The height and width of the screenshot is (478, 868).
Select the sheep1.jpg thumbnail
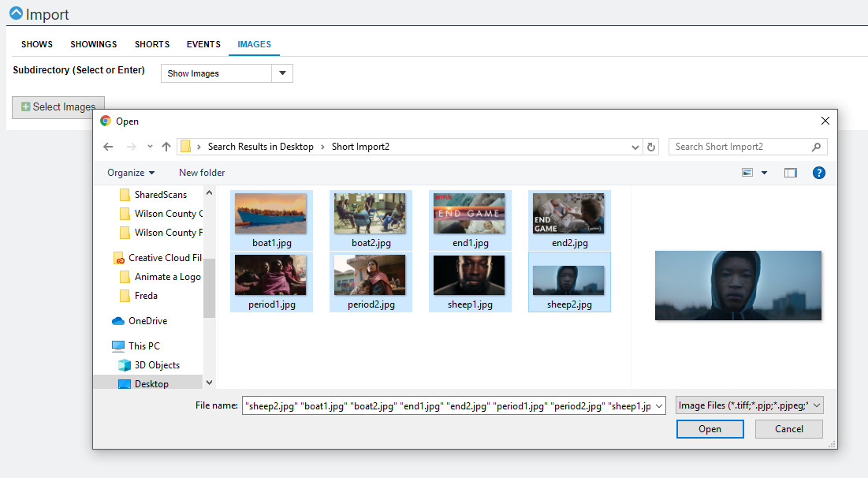pyautogui.click(x=470, y=282)
